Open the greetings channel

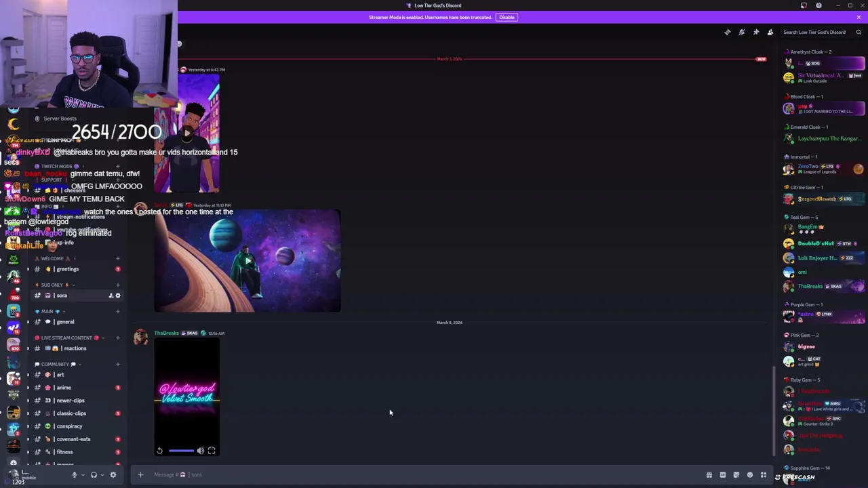[x=76, y=269]
